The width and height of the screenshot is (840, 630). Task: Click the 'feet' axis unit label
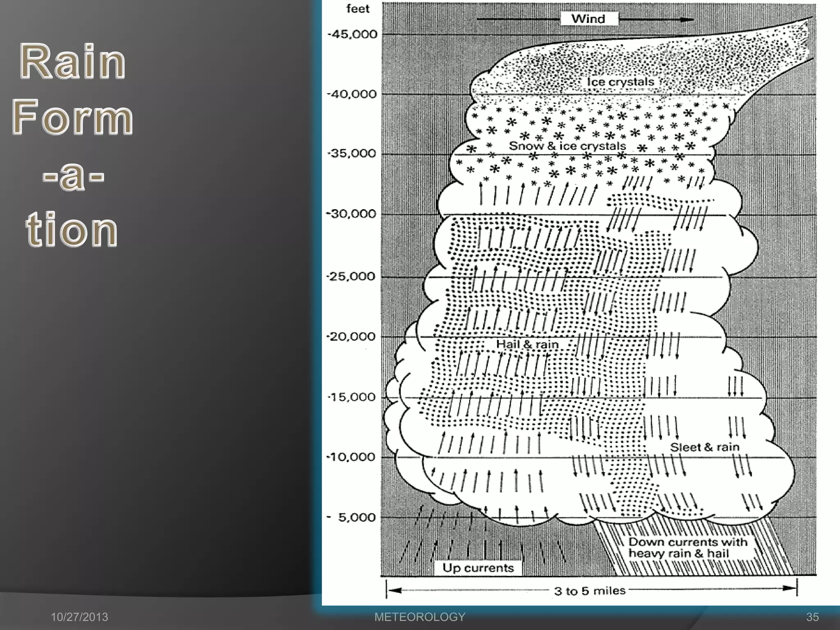[358, 9]
